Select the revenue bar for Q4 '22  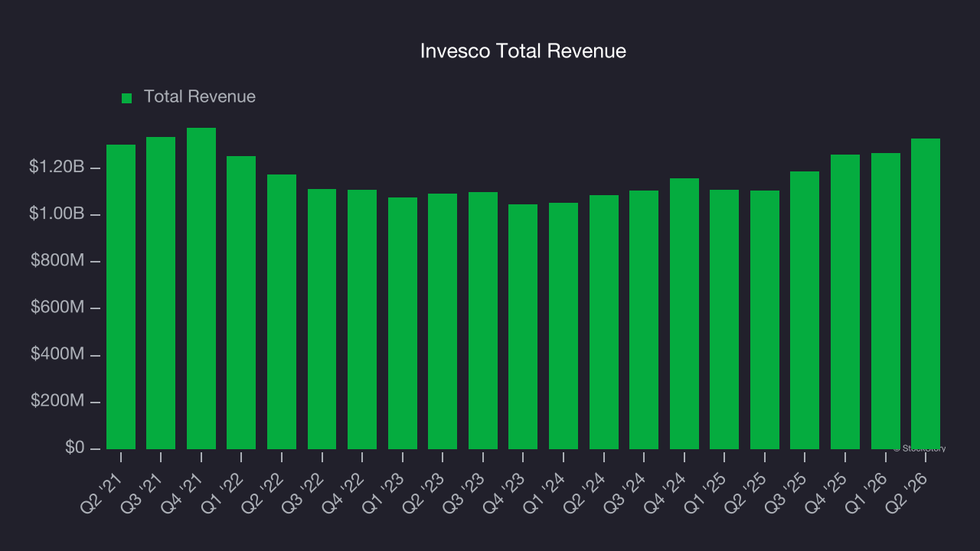(x=362, y=320)
